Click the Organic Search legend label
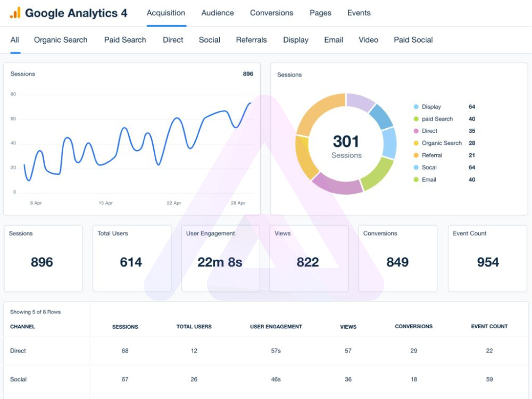The height and width of the screenshot is (399, 532). click(442, 143)
